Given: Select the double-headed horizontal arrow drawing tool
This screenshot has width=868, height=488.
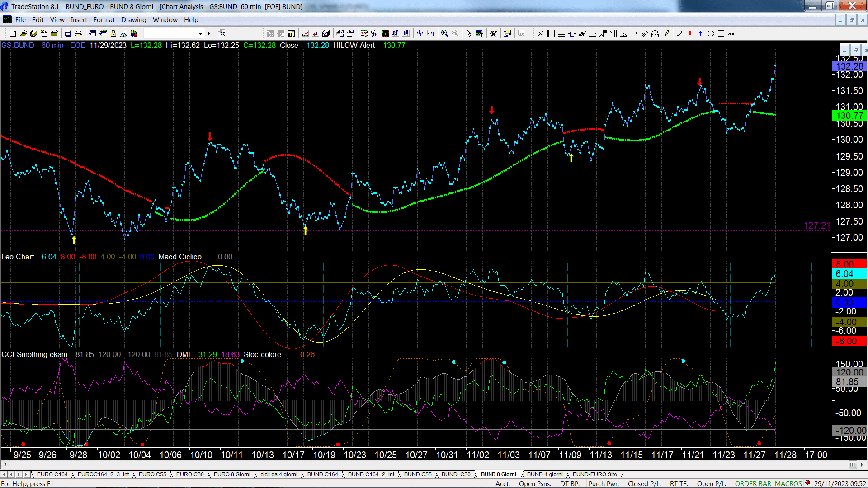Looking at the screenshot, I should tap(634, 33).
